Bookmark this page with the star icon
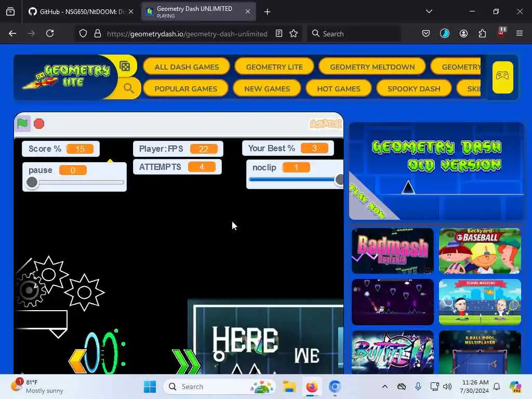 294,34
